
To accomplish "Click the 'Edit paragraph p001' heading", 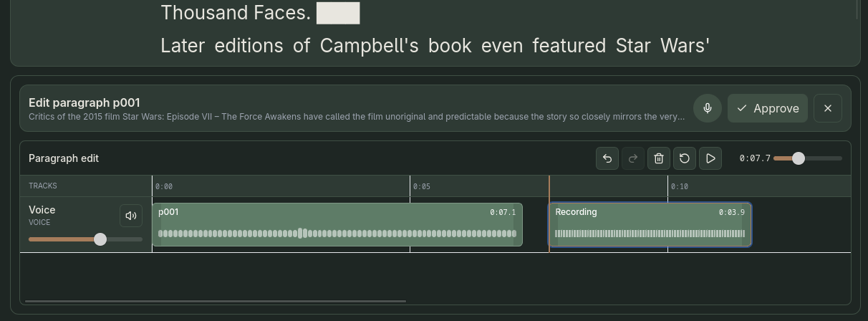I will (85, 102).
